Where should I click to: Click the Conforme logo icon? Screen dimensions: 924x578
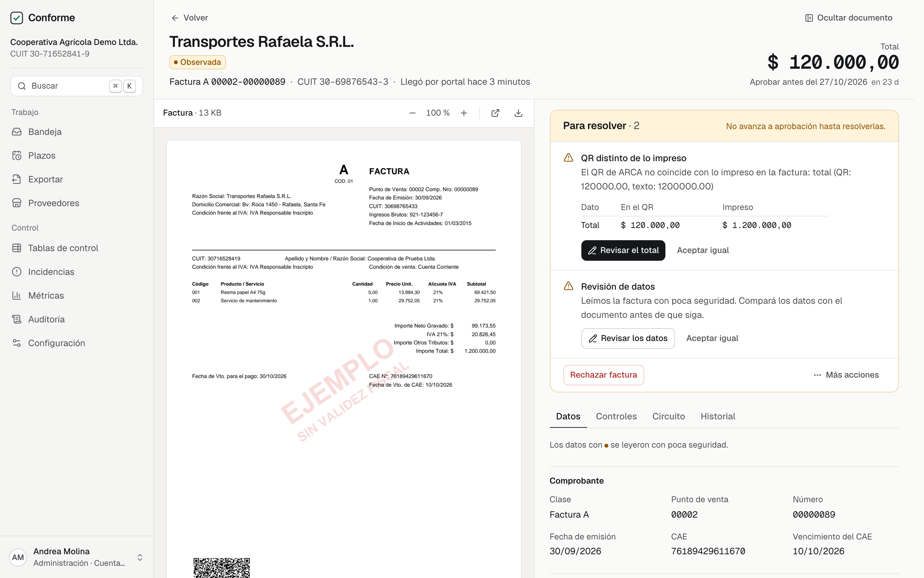coord(17,18)
